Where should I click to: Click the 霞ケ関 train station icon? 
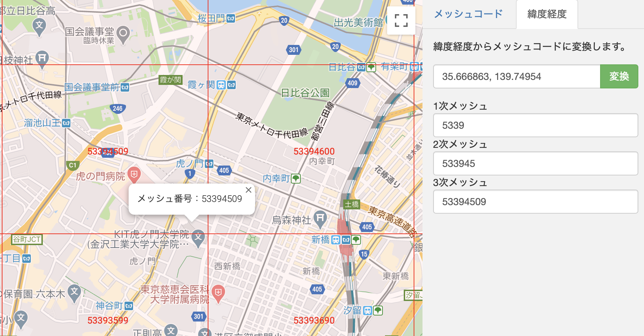[x=221, y=85]
